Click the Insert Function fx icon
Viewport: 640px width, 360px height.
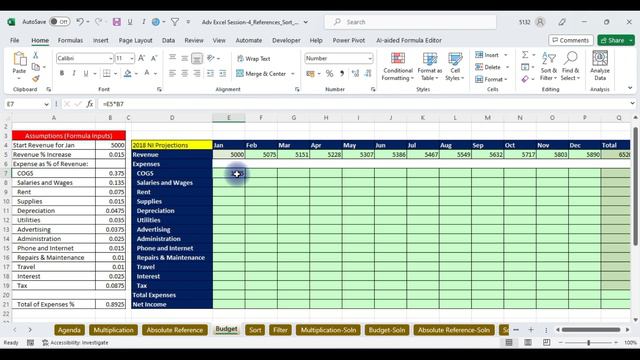pos(90,104)
